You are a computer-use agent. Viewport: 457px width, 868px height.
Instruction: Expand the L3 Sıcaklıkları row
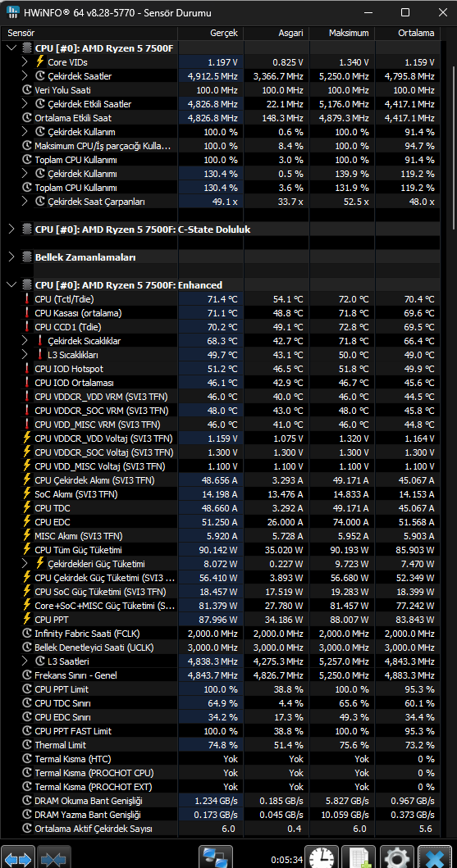25,355
